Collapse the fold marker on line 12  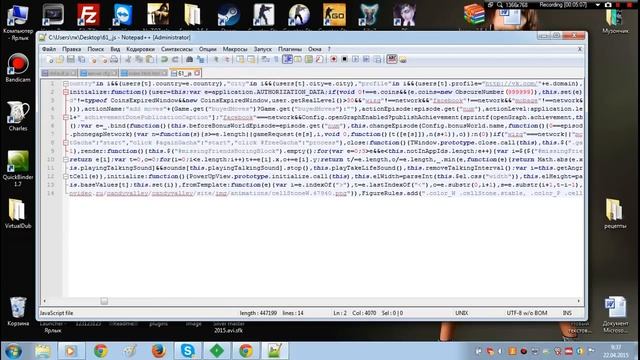click(x=65, y=176)
